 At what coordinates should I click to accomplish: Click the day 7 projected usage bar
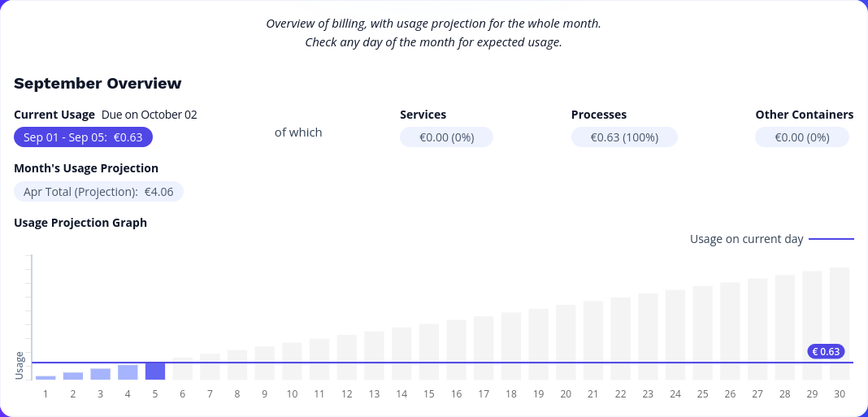click(x=210, y=367)
